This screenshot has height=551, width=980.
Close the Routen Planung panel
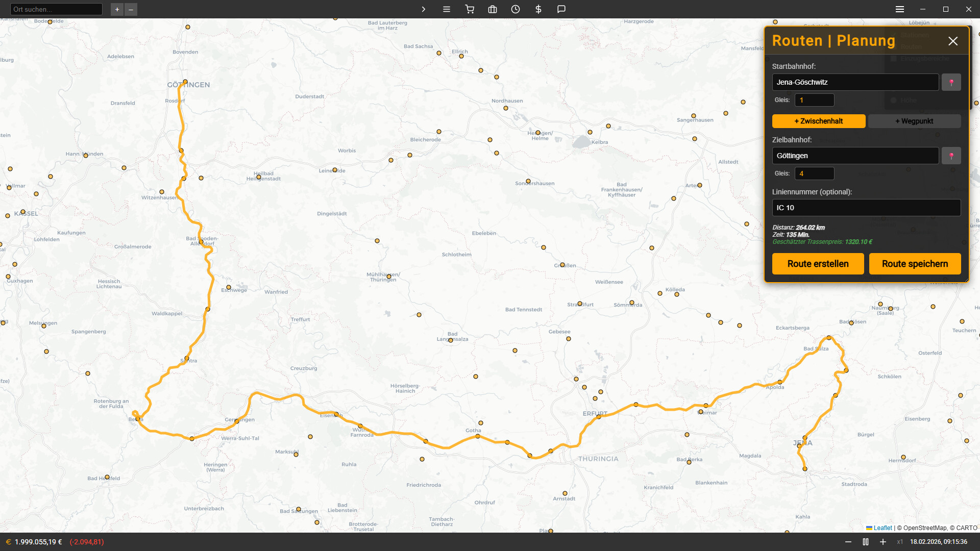coord(953,41)
